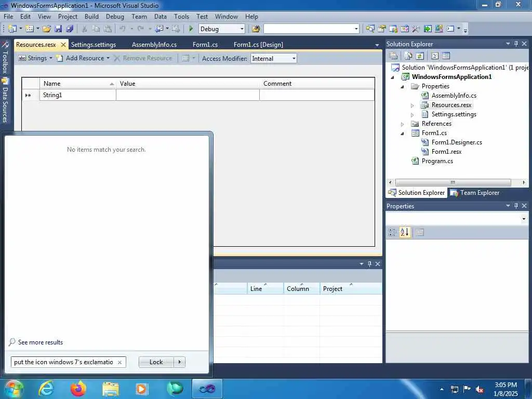The width and height of the screenshot is (532, 399).
Task: Collapse the Properties folder node
Action: (x=403, y=87)
